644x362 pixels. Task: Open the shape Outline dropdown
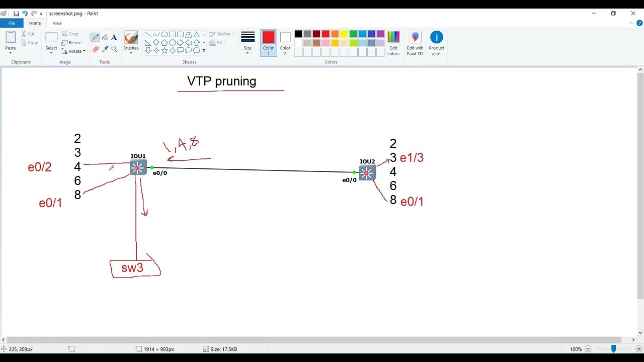coord(222,34)
